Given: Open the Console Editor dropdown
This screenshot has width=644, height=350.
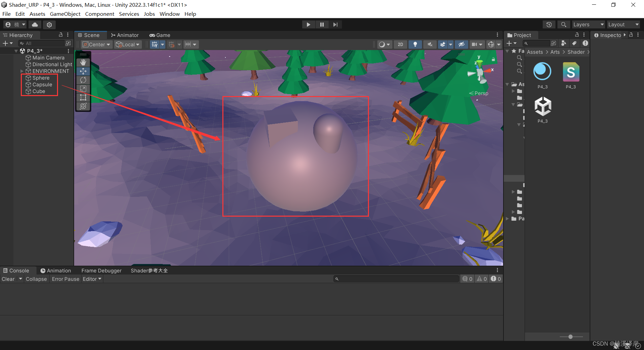Looking at the screenshot, I should (92, 279).
